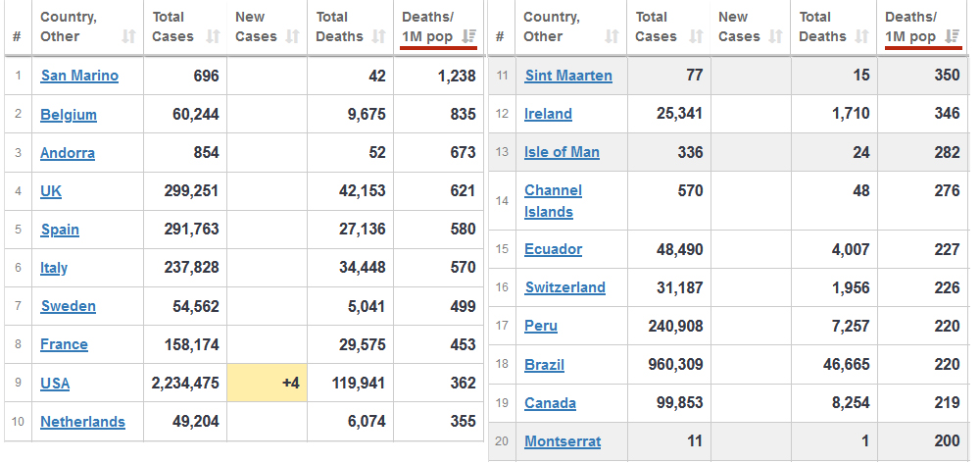Screen dimensions: 980x464
Task: Open the Spain country link
Action: (60, 230)
